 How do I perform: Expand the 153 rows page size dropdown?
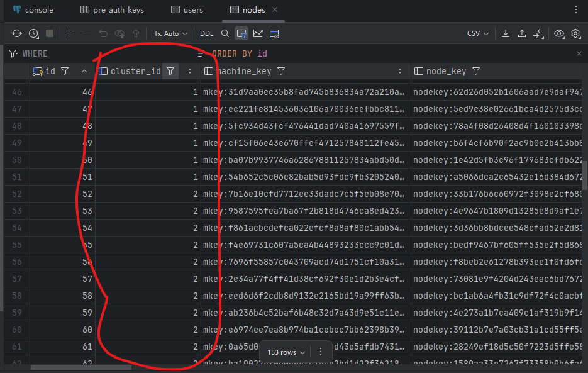pos(287,352)
